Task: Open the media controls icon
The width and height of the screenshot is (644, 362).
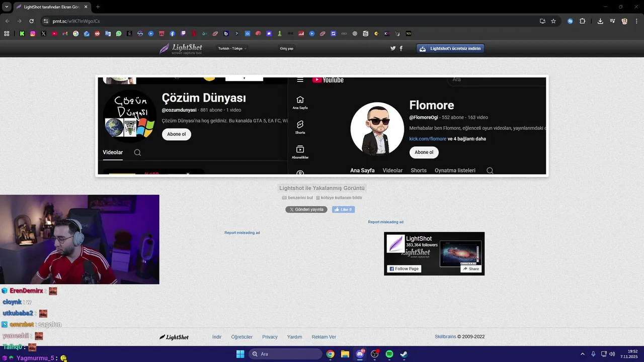Action: pyautogui.click(x=612, y=21)
